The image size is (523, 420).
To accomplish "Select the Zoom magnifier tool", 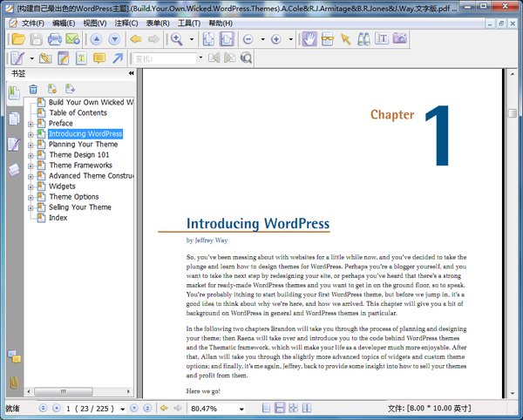I will [x=177, y=39].
